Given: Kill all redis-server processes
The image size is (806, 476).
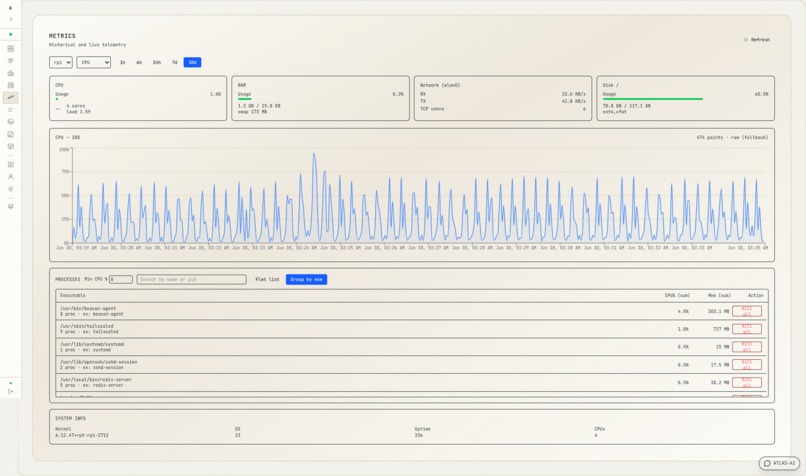Looking at the screenshot, I should click(747, 382).
